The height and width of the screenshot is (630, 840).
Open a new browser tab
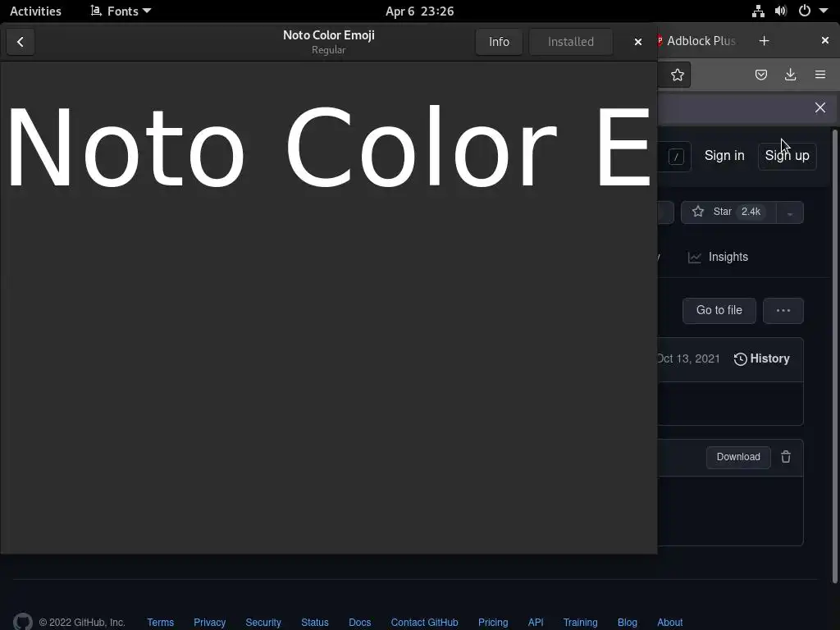(764, 41)
